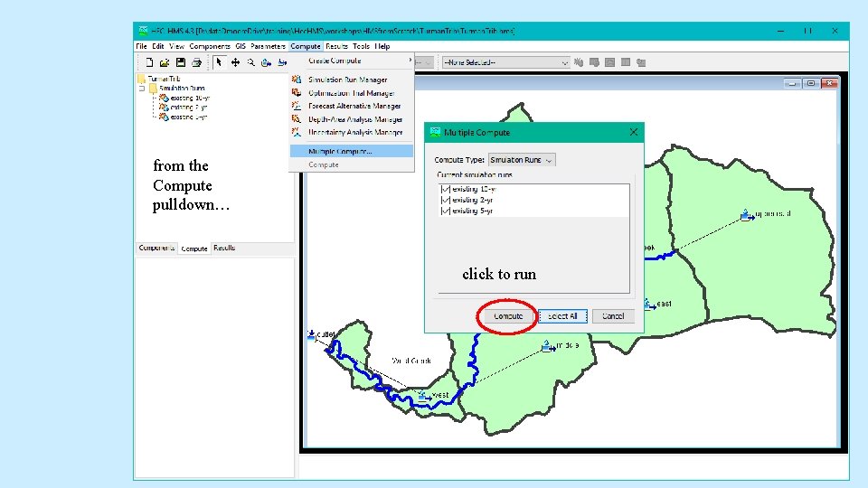
Task: Click the east subbasin icon on map
Action: 649,304
